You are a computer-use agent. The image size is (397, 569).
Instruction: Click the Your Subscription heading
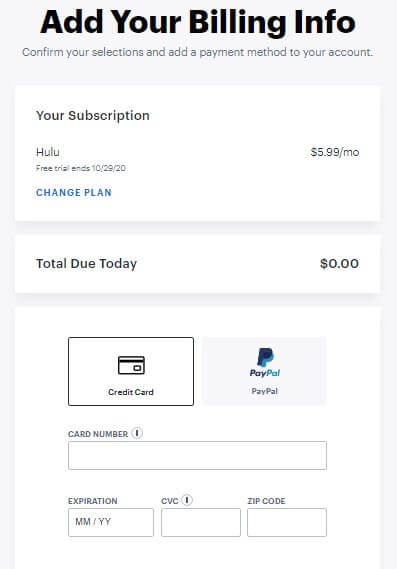click(x=93, y=115)
